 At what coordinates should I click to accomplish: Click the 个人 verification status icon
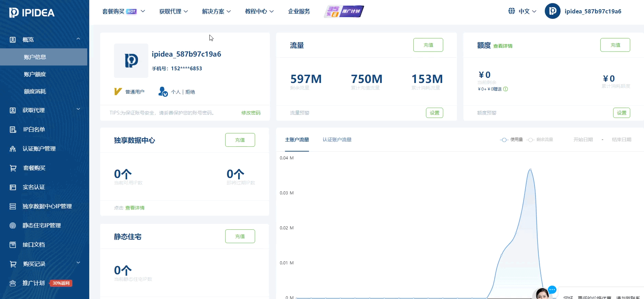pos(163,92)
